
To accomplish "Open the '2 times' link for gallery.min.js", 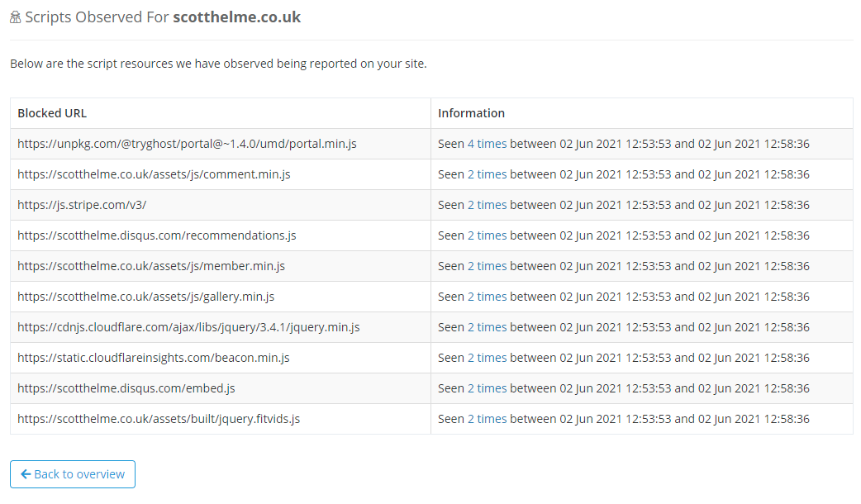I will (487, 297).
